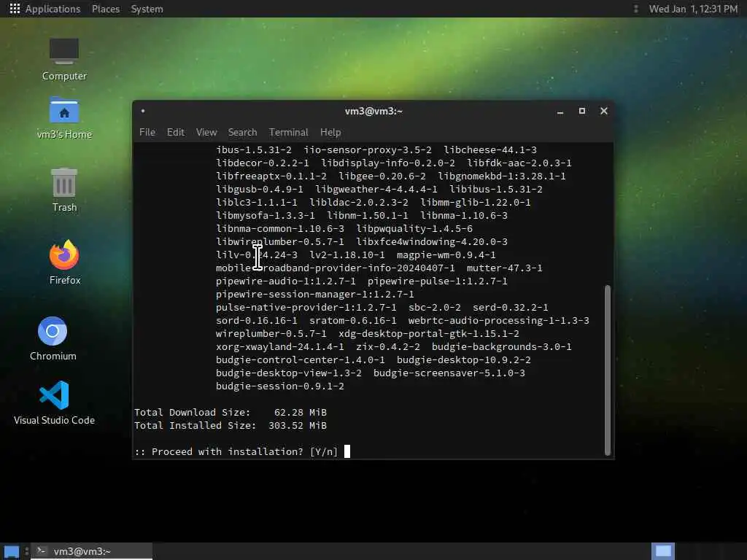Click 'Total Installed Size:' text

coord(196,425)
